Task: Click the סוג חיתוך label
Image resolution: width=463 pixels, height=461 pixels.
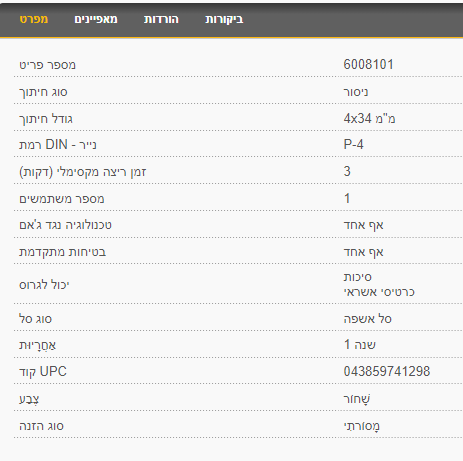Action: point(43,92)
